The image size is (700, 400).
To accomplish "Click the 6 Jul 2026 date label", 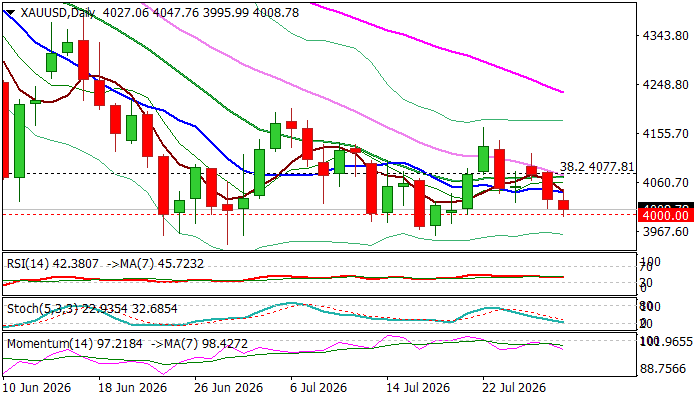I will pyautogui.click(x=318, y=388).
